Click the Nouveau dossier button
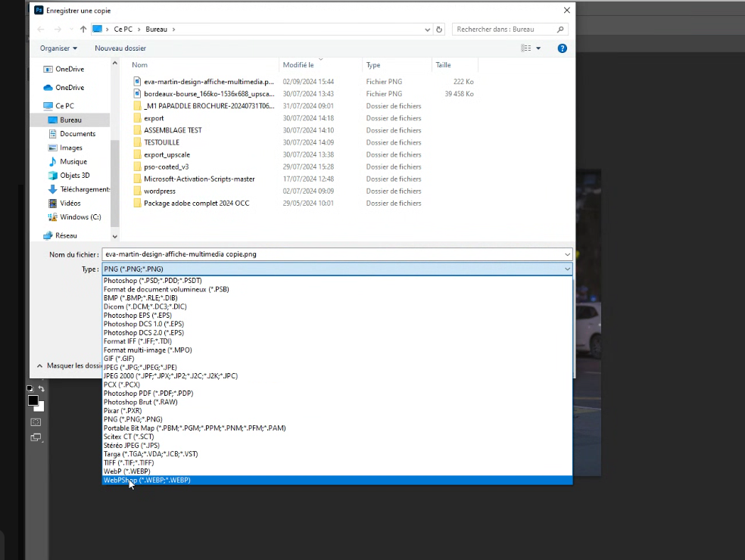 tap(120, 48)
